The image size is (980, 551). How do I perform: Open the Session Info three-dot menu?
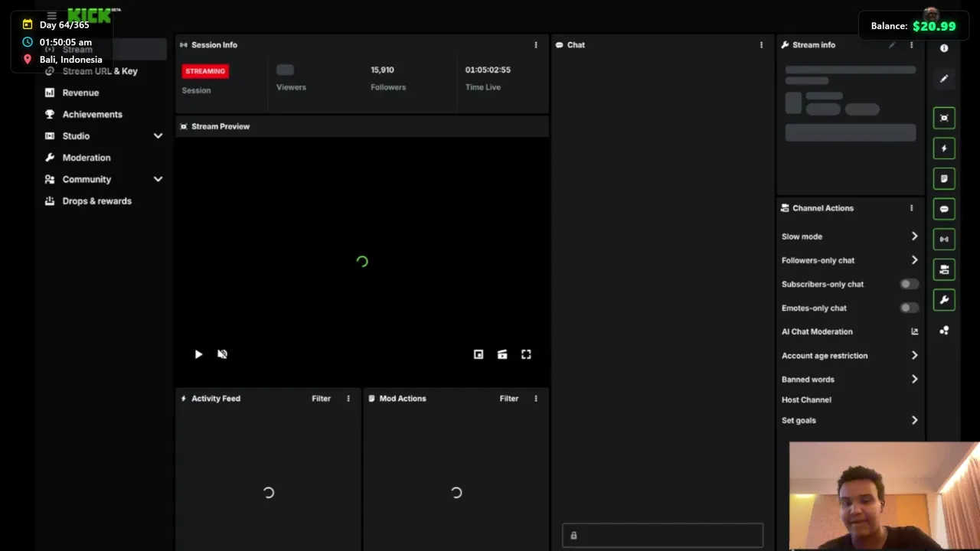[536, 45]
